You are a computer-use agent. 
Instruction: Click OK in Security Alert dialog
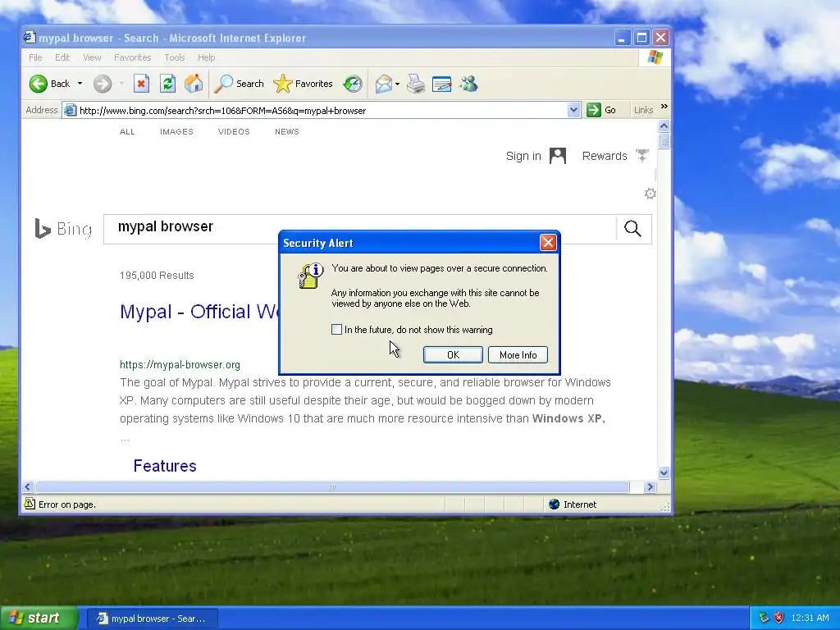pyautogui.click(x=453, y=354)
